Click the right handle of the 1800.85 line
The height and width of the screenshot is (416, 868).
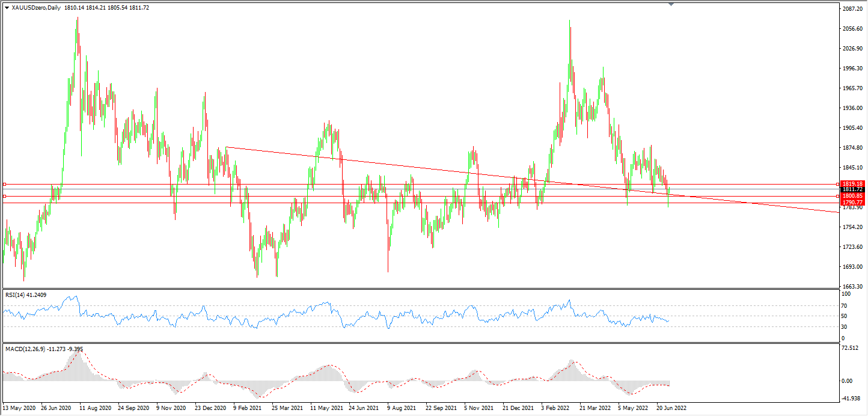(837, 196)
